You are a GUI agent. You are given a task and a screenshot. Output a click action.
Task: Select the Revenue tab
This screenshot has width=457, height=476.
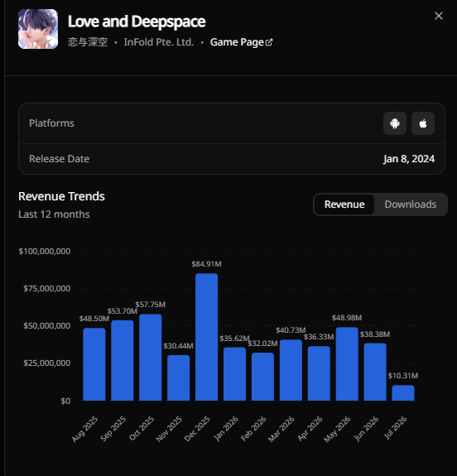pos(344,204)
